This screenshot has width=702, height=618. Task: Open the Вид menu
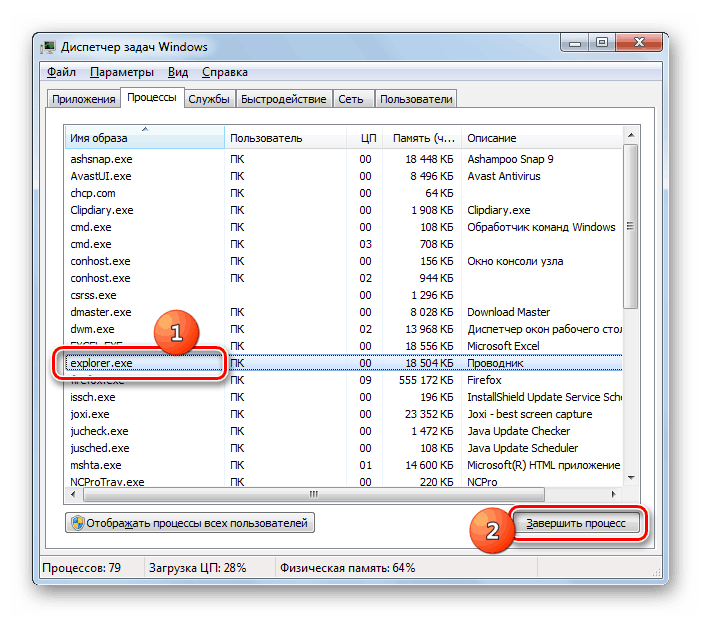coord(178,72)
